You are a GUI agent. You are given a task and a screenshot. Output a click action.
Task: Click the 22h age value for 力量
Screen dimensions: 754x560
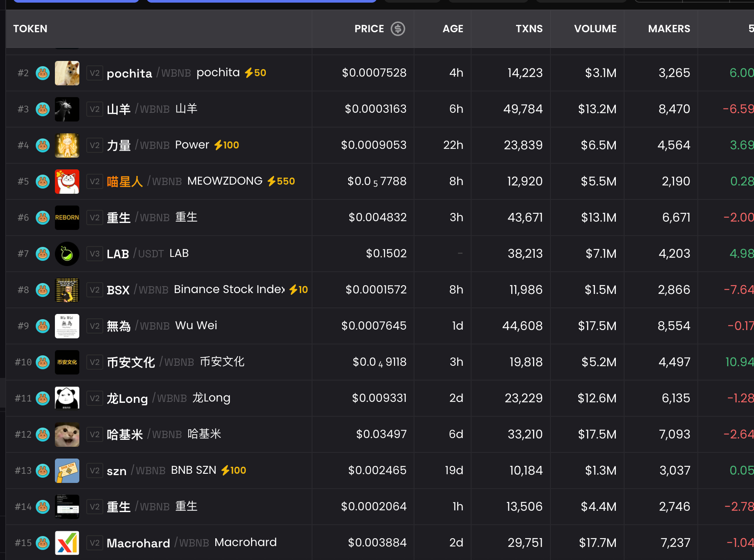[x=453, y=145]
